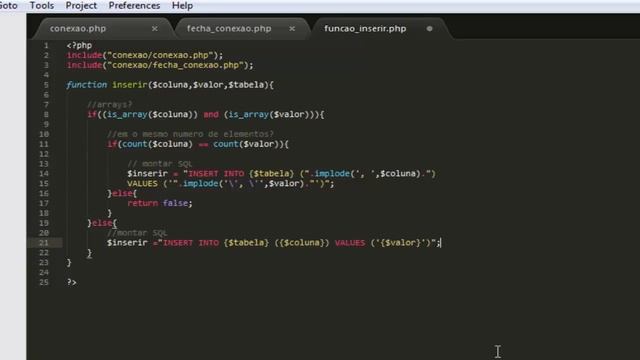Click the include "conexao/fecha_conexao.php" line
The width and height of the screenshot is (640, 360).
160,65
